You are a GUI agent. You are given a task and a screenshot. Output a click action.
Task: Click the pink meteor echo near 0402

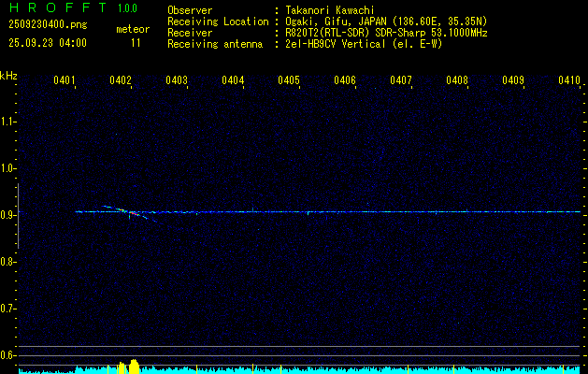coord(136,214)
